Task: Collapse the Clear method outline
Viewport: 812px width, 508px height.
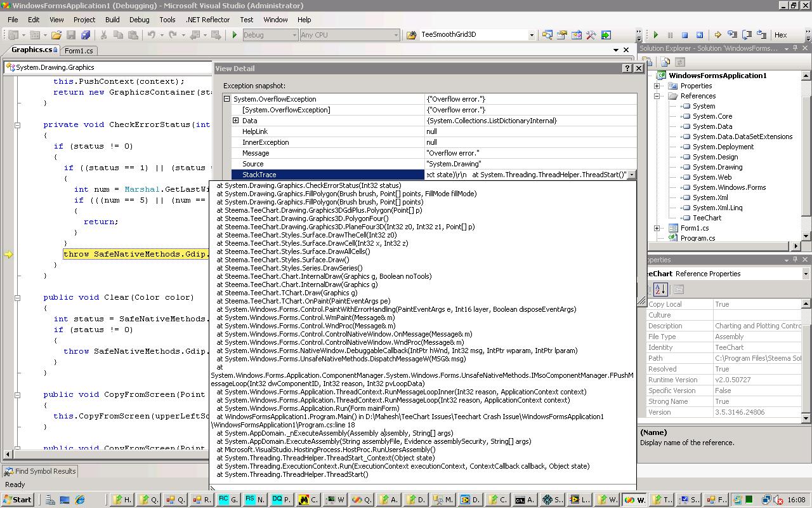Action: click(x=17, y=297)
